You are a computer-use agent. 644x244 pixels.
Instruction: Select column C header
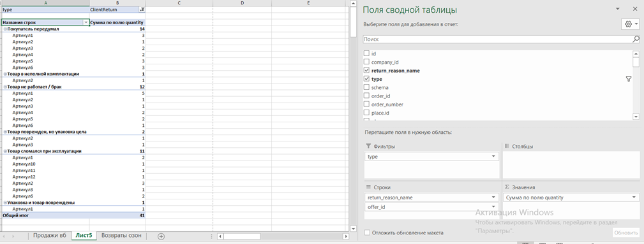click(x=179, y=3)
